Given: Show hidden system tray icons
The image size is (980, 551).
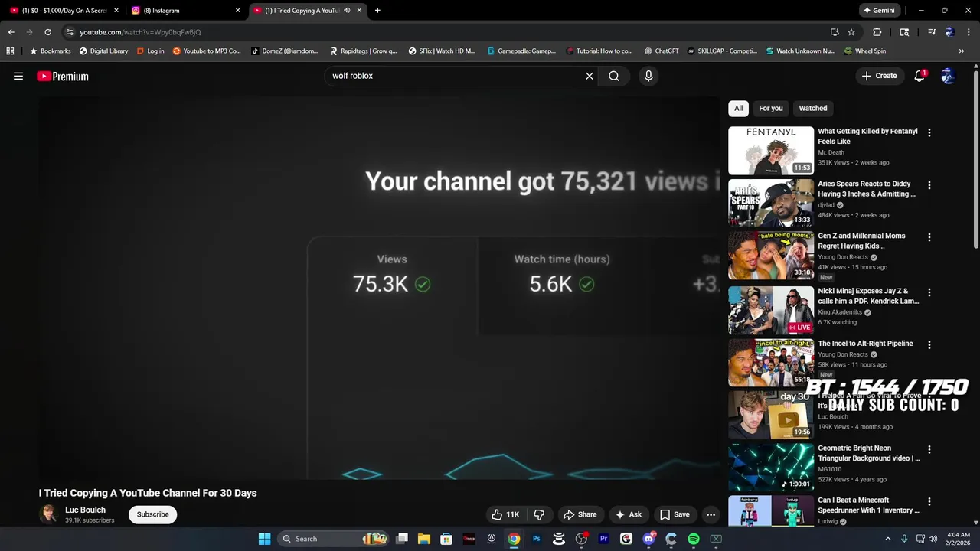Looking at the screenshot, I should [888, 539].
